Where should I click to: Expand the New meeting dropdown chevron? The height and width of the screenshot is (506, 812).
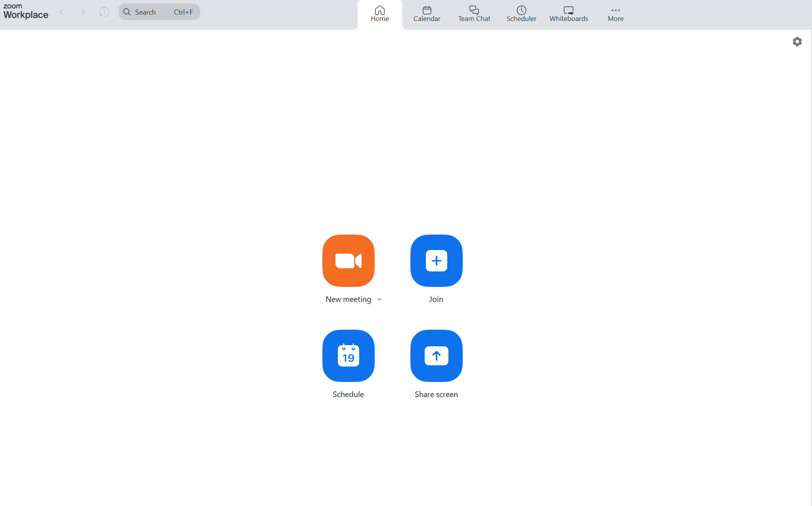(x=379, y=300)
